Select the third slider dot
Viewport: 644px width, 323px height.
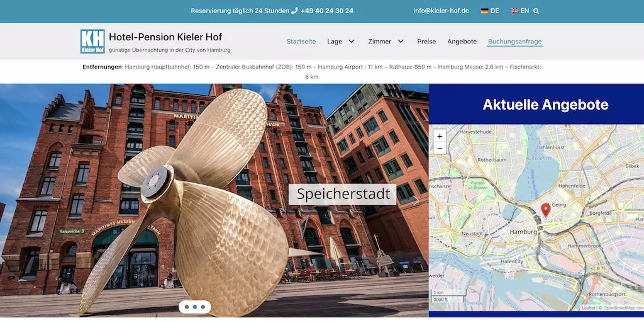tap(203, 307)
